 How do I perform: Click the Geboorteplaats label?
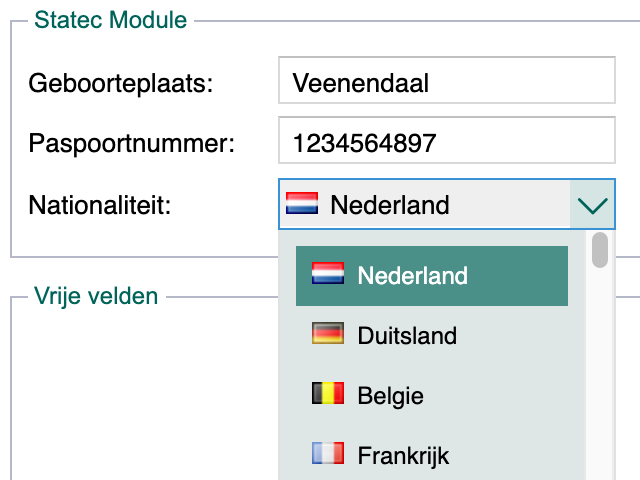tap(121, 83)
